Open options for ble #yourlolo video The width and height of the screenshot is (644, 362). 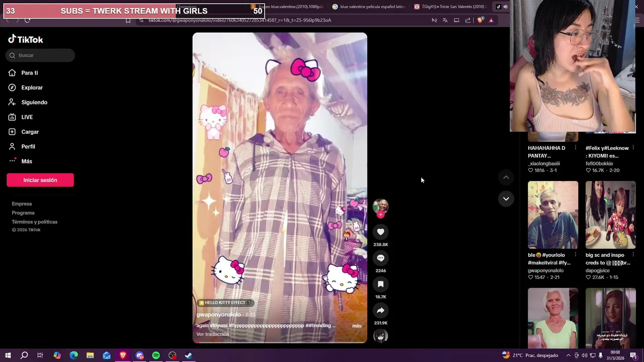[575, 255]
